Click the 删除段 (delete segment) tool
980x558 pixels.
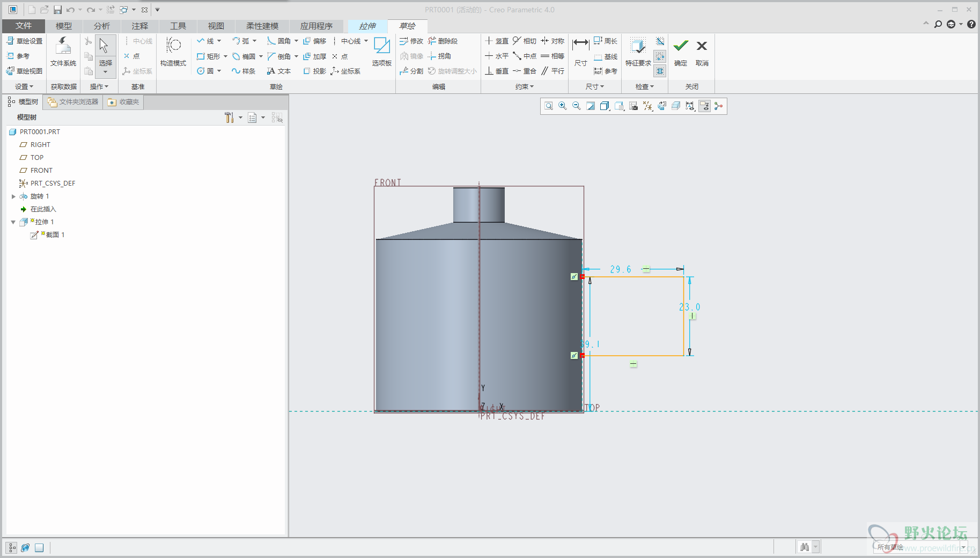[443, 41]
